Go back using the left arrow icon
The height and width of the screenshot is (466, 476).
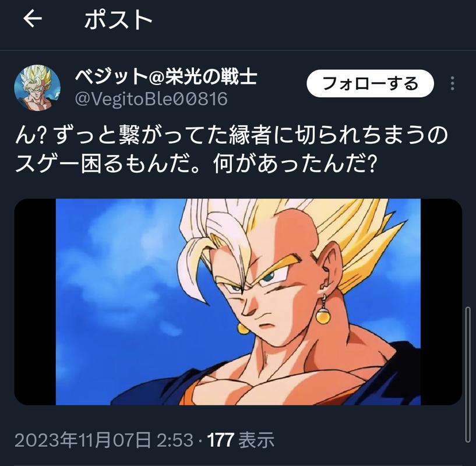pyautogui.click(x=33, y=19)
